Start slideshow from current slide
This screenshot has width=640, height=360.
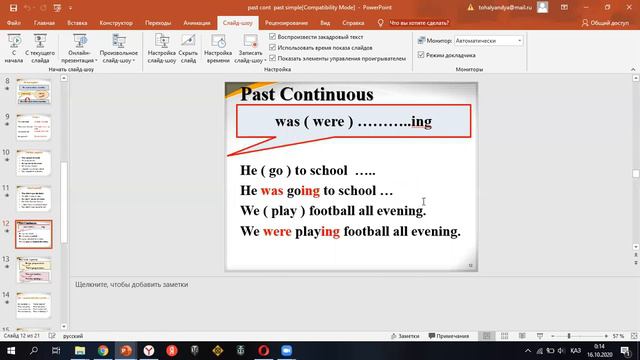40,48
